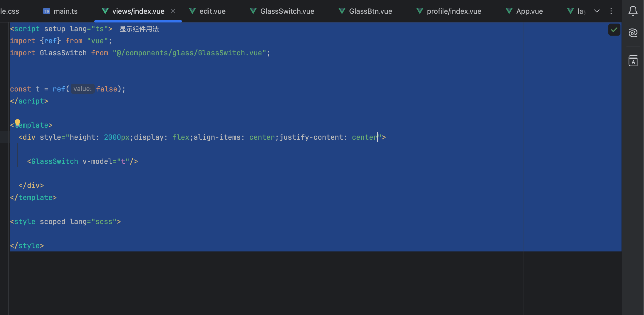Close the views/index.vue tab

click(x=173, y=11)
